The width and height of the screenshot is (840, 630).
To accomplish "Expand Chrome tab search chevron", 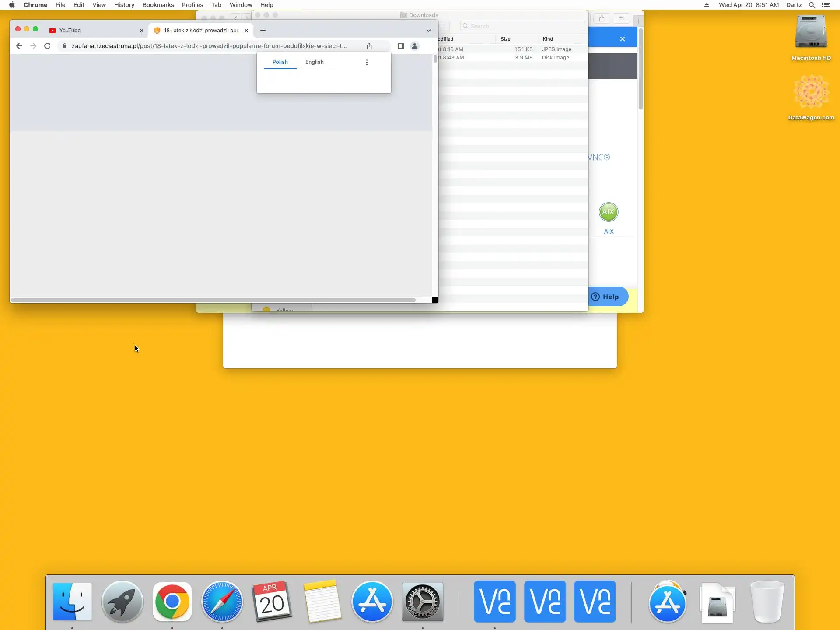I will tap(429, 31).
